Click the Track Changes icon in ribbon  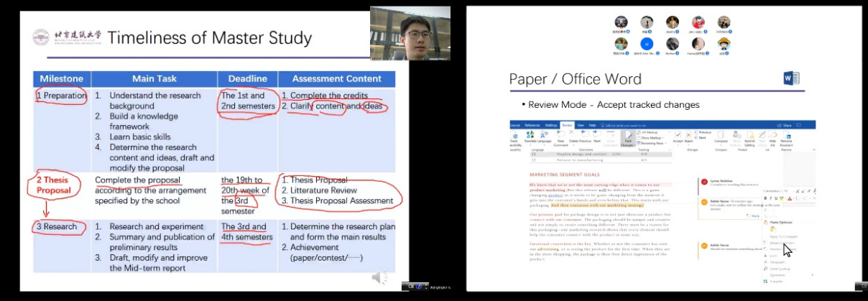pyautogui.click(x=627, y=138)
